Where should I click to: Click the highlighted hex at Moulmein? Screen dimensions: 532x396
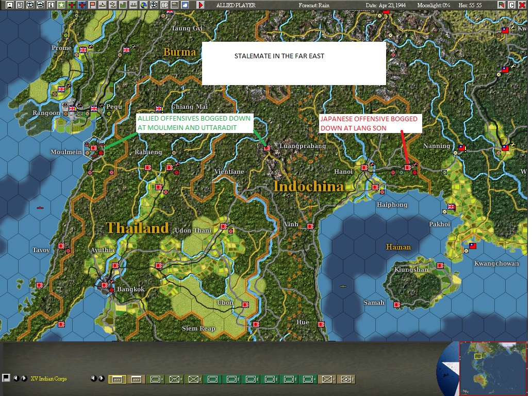click(94, 148)
